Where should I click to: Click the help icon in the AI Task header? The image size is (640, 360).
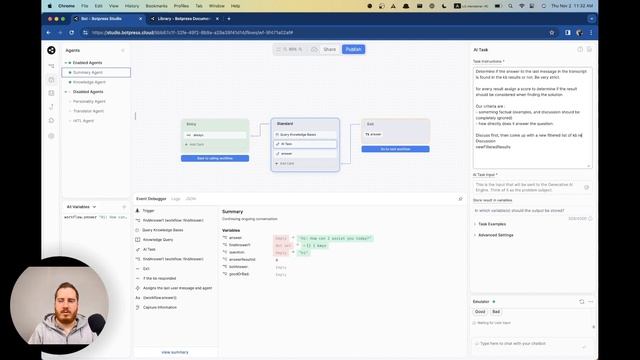click(x=580, y=49)
